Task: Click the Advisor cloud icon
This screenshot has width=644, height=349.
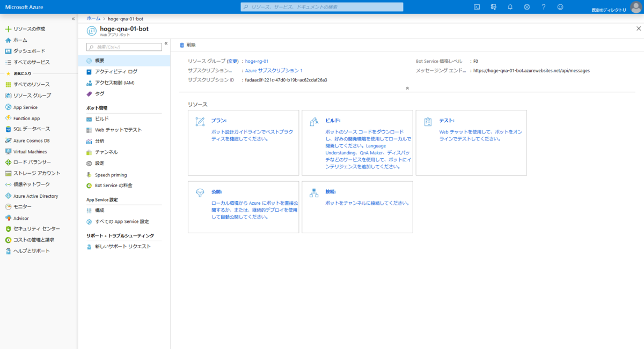Action: coord(8,218)
